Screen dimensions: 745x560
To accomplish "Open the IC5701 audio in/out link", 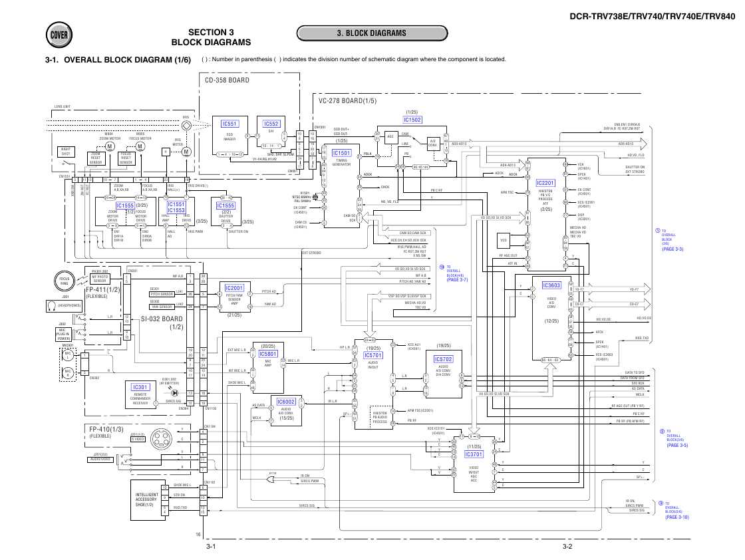I will (x=373, y=355).
